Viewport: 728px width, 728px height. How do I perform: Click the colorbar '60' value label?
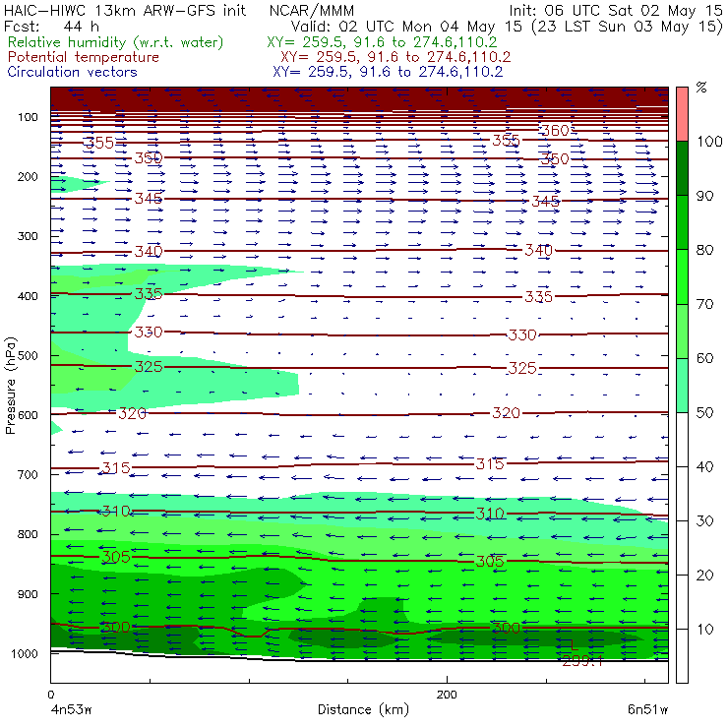704,358
